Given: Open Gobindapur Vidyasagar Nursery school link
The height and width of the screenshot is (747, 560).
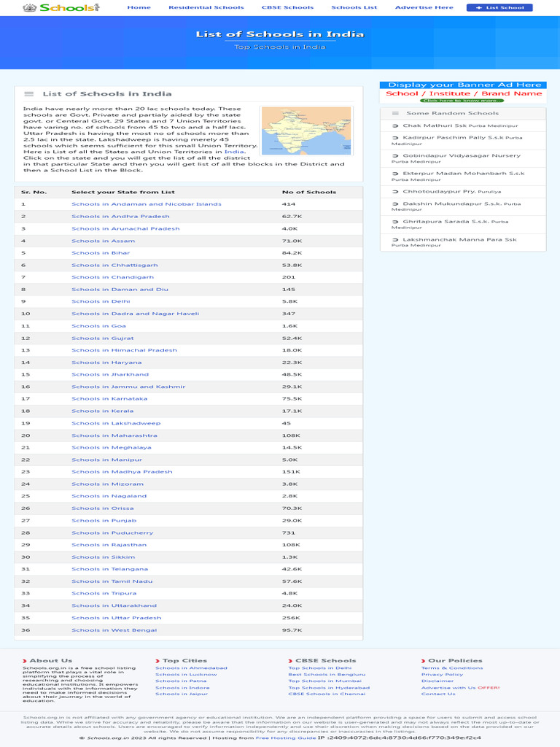Looking at the screenshot, I should [462, 156].
